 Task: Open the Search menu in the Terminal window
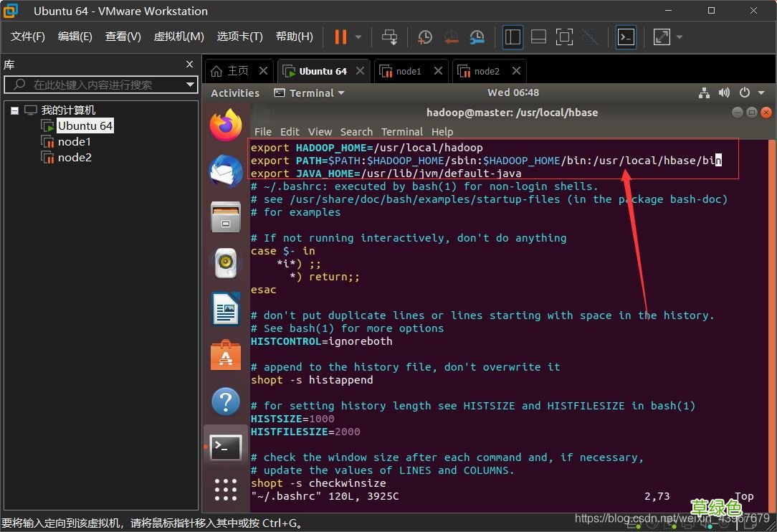(356, 132)
